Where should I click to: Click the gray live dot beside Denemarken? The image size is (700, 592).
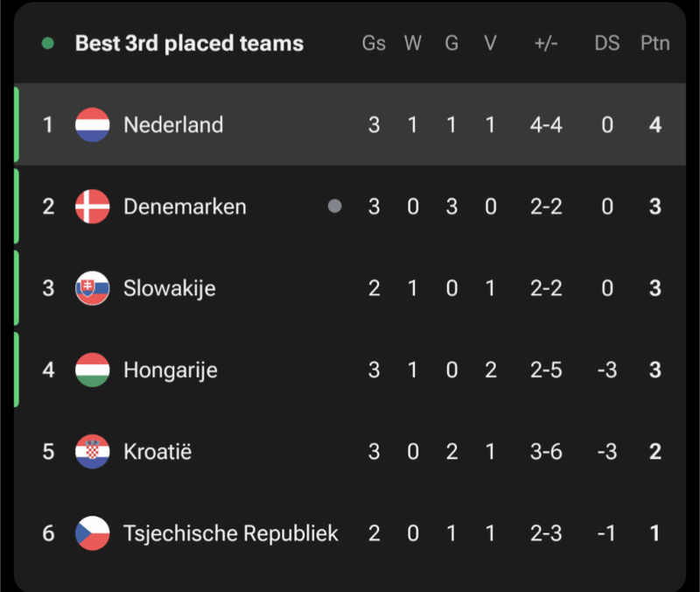click(x=334, y=207)
